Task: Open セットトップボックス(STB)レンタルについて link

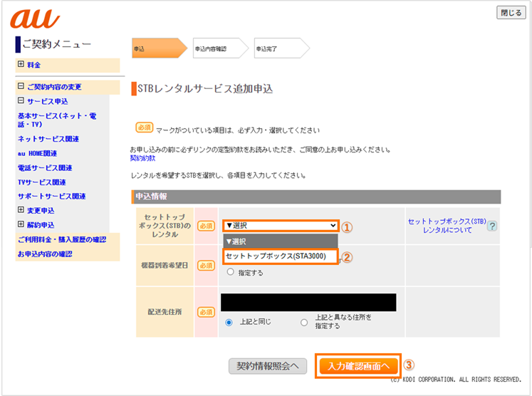Action: tap(447, 226)
